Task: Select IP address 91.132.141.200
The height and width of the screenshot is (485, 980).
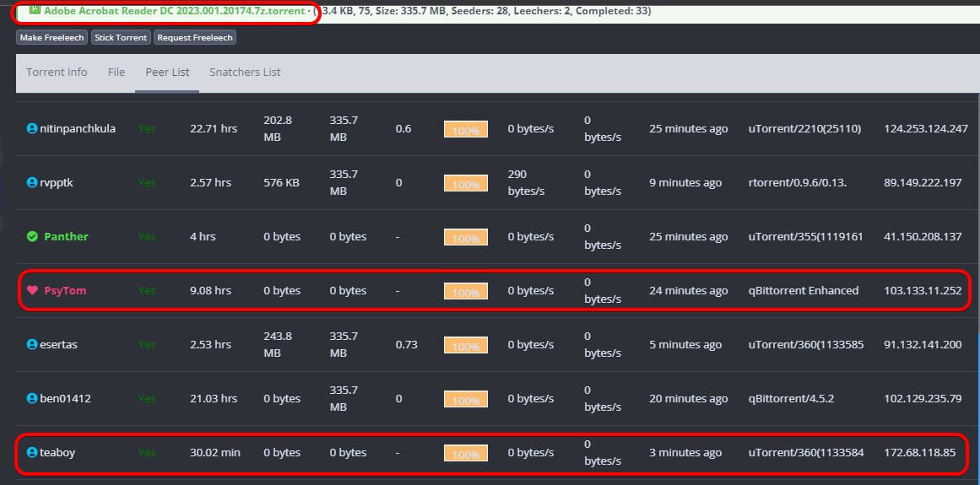Action: pos(923,344)
